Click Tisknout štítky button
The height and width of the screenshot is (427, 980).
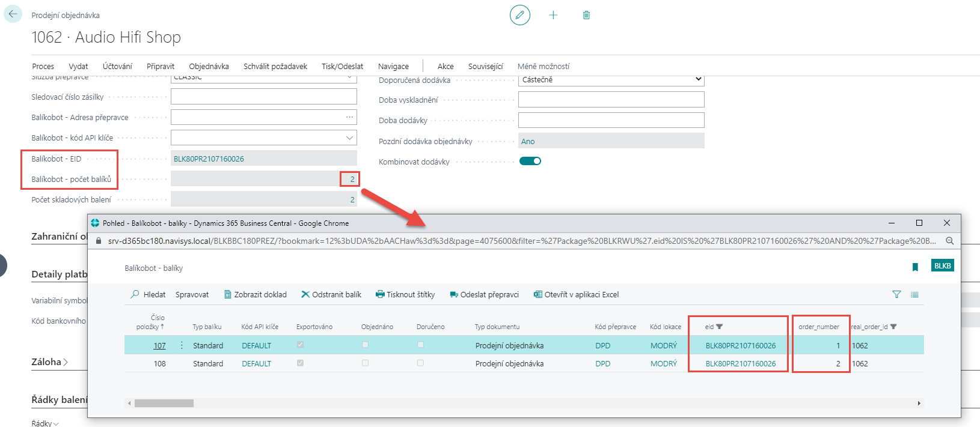405,294
